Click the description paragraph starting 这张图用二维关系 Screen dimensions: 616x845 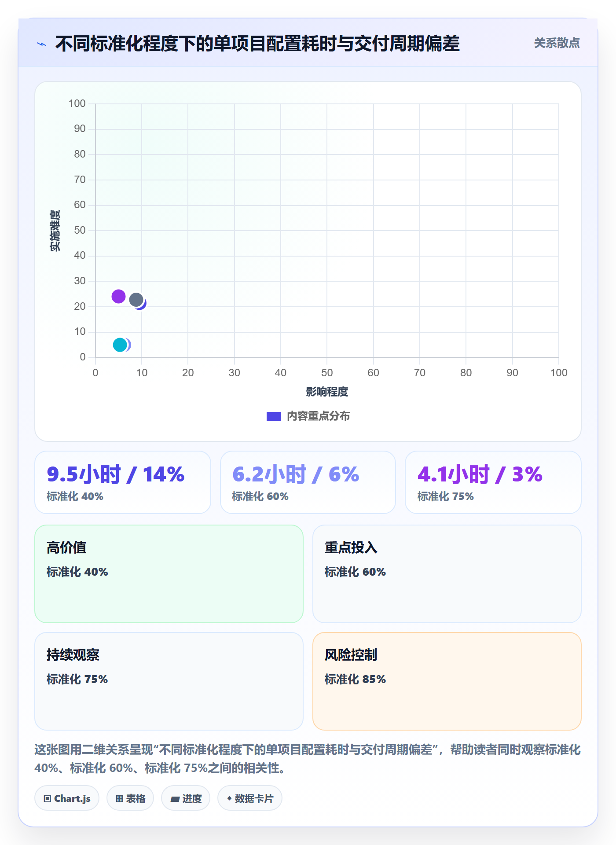(x=308, y=759)
